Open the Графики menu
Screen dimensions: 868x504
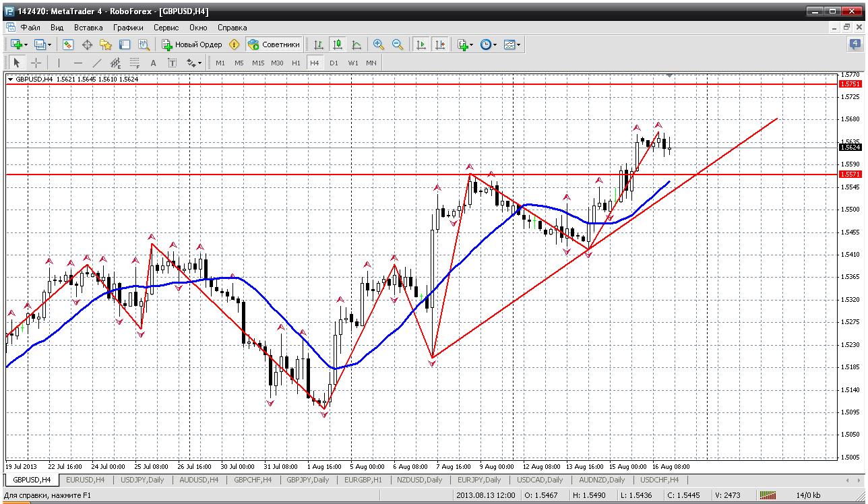coord(128,28)
